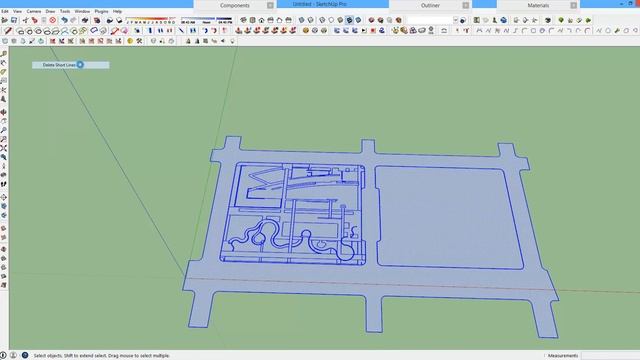Select Hidden Line face style

(x=331, y=20)
